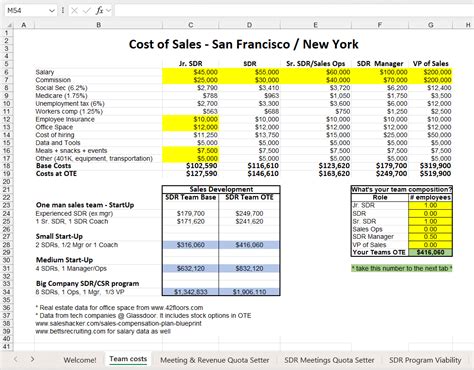474x370 pixels.
Task: Select the 42floors.com real estate note
Action: 119,308
